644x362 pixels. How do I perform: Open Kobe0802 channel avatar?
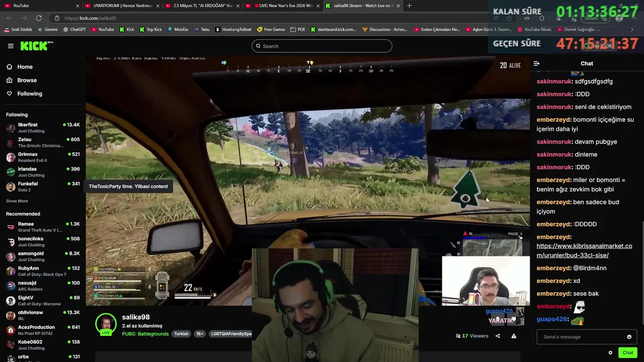click(x=11, y=345)
